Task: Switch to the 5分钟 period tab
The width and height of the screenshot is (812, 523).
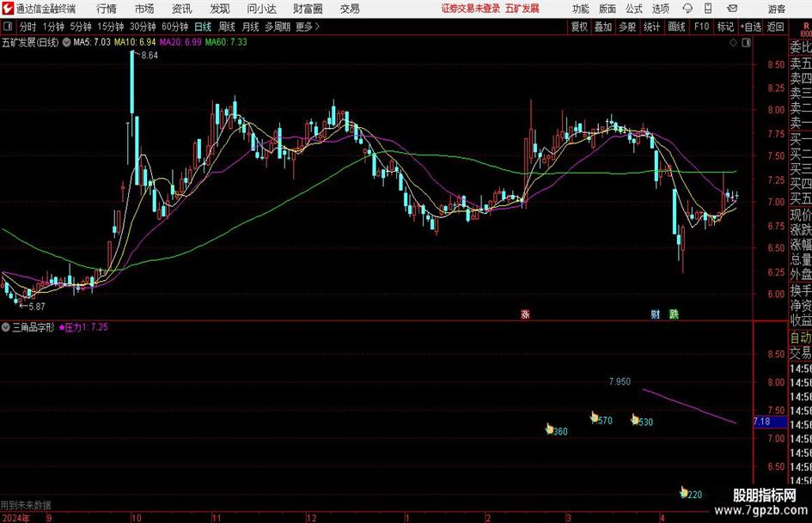Action: tap(81, 27)
